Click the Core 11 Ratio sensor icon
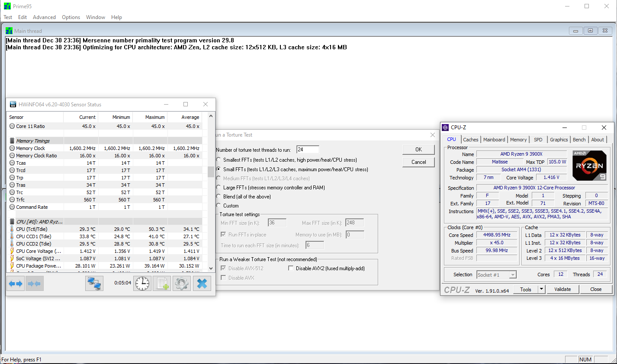The width and height of the screenshot is (617, 364). tap(12, 126)
